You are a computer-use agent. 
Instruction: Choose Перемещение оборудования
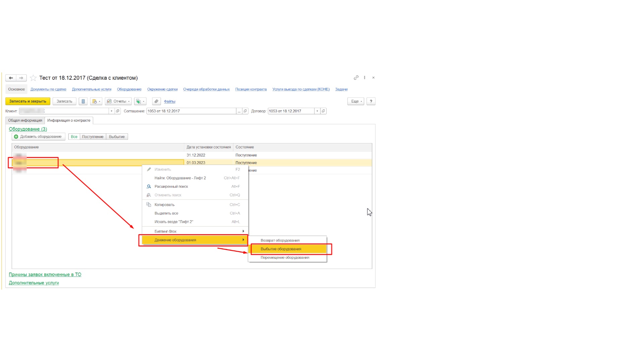(287, 257)
